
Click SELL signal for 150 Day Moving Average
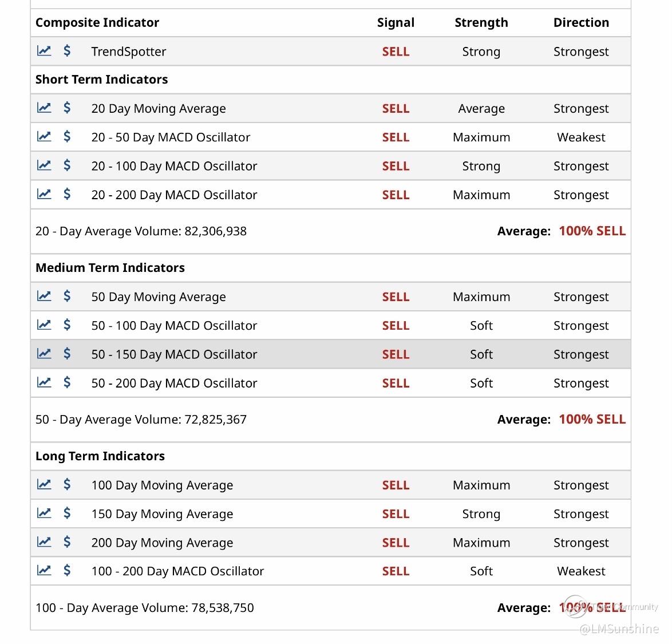coord(396,513)
